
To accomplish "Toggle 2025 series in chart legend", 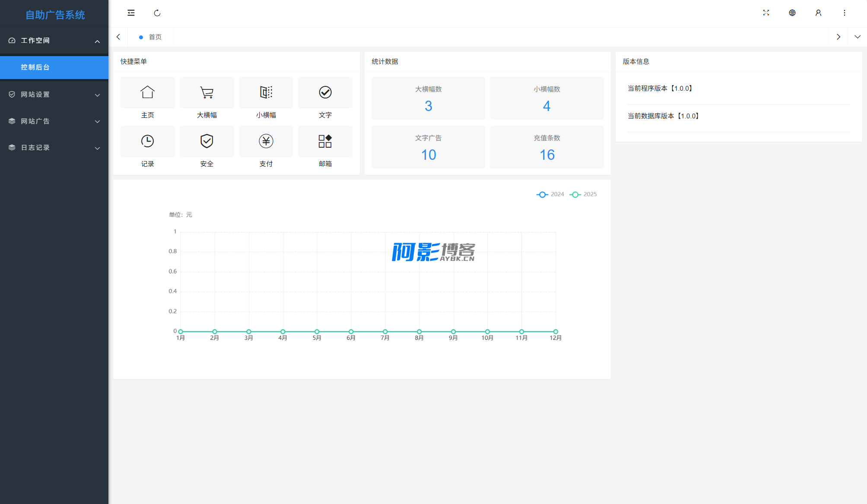I will tap(583, 194).
